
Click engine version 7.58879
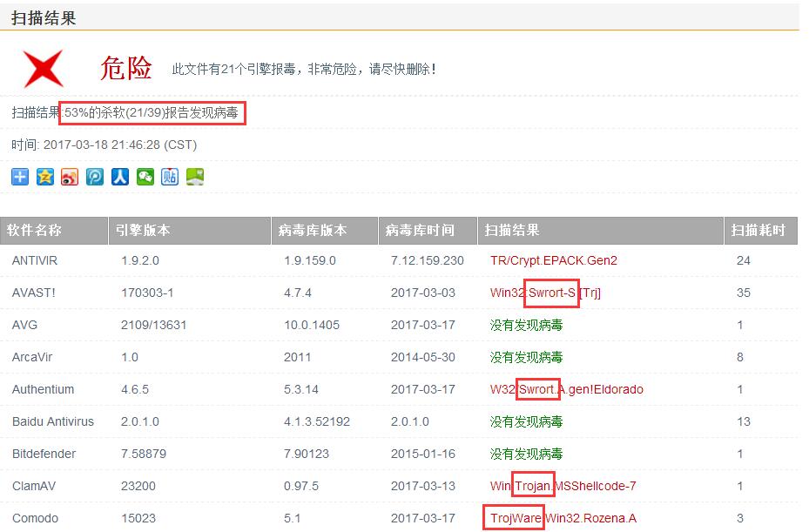click(144, 455)
